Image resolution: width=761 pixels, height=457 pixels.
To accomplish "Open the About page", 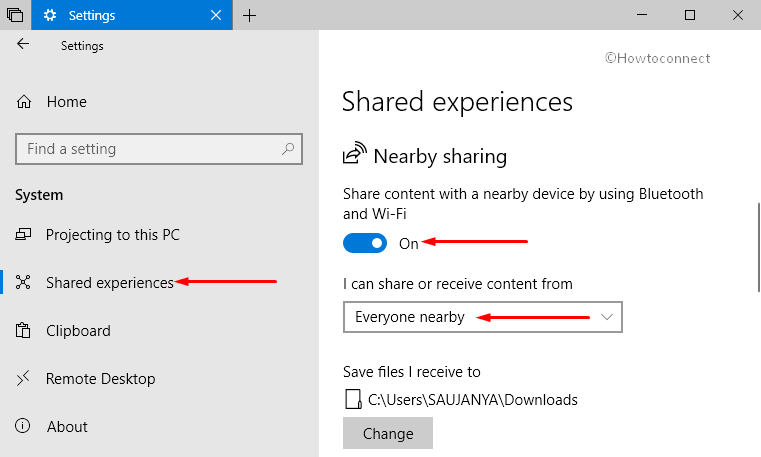I will [67, 426].
